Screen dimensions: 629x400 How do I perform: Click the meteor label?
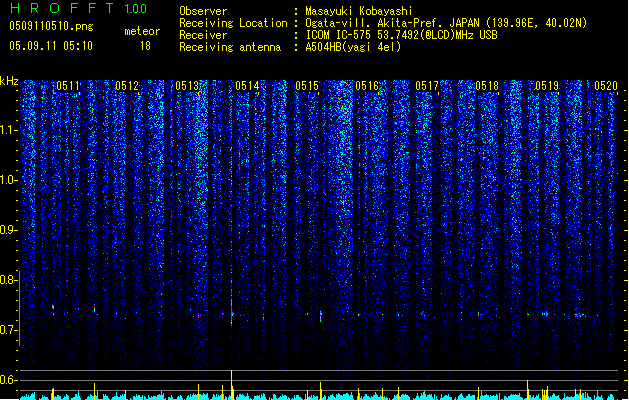[x=142, y=31]
